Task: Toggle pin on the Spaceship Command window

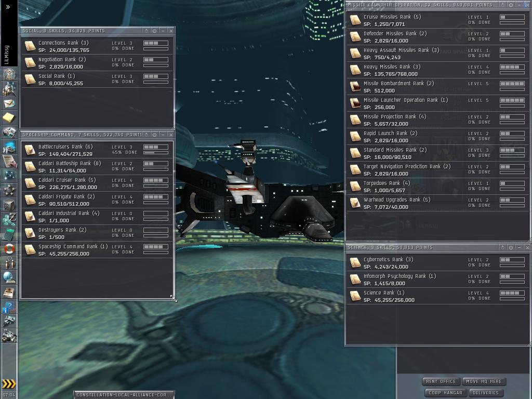Action: click(146, 135)
